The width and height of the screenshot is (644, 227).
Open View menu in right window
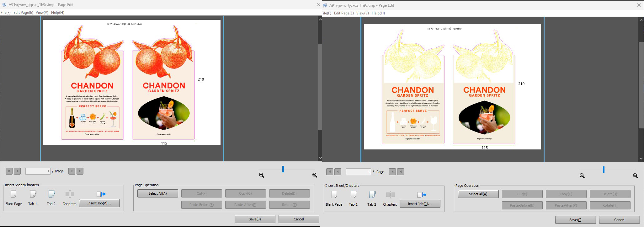(x=362, y=13)
